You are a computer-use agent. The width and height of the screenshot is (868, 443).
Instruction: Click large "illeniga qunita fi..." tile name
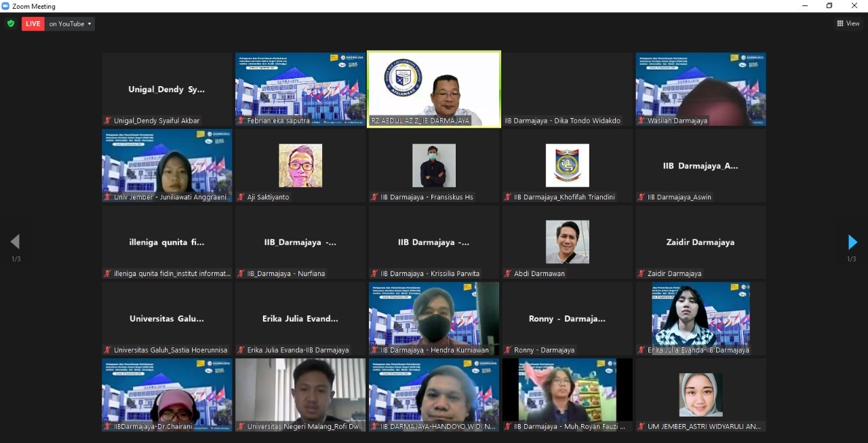click(166, 242)
